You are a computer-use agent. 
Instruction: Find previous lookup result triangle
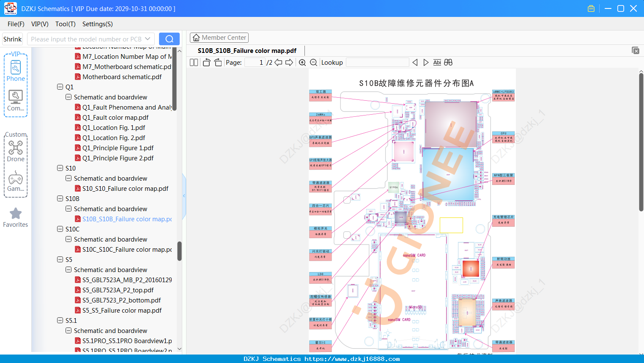(415, 63)
